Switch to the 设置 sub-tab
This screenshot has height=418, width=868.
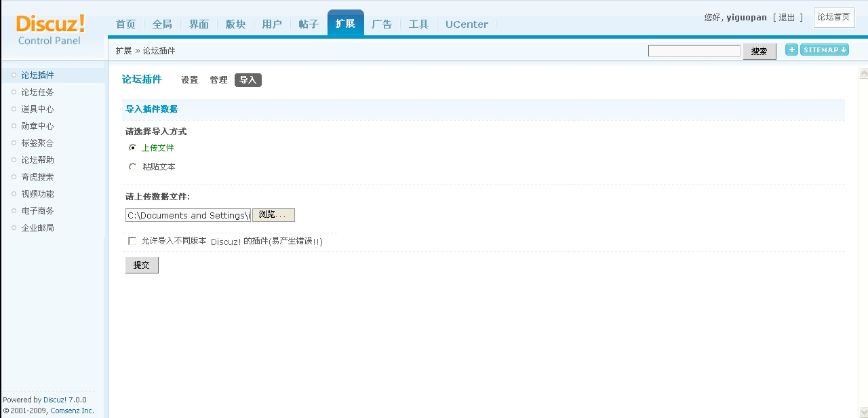tap(189, 80)
